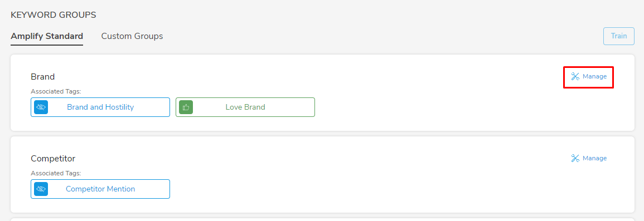The width and height of the screenshot is (644, 221).
Task: Click the crossed-eye icon on Competitor Mention
Action: [41, 189]
